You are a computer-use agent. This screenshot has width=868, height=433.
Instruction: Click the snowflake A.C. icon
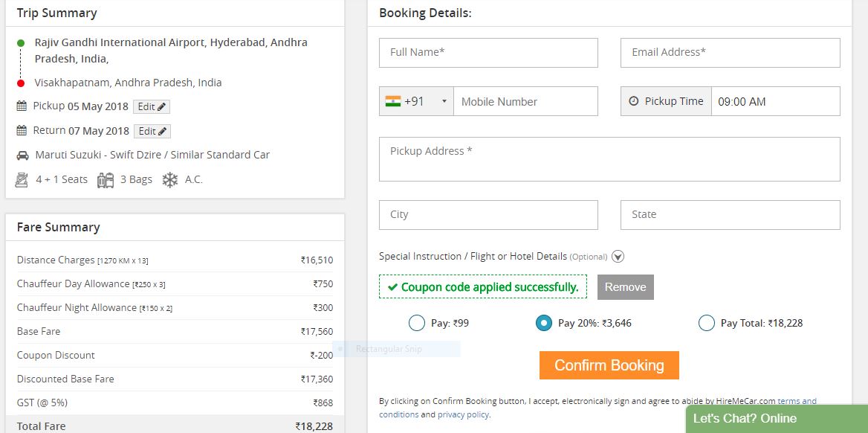click(170, 180)
